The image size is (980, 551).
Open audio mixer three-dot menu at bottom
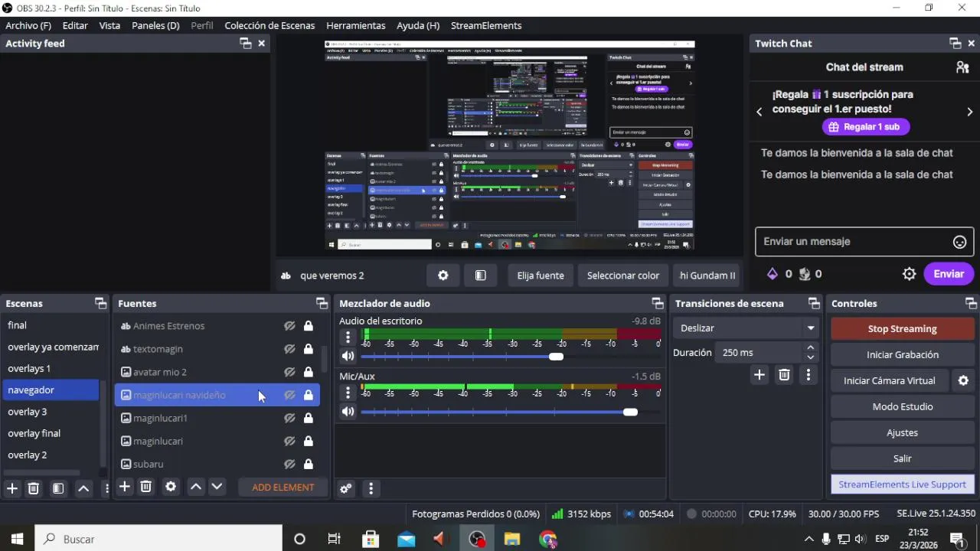(371, 488)
